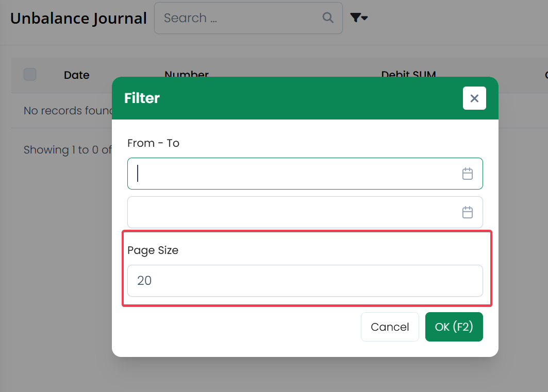
Task: Click the Page Size input showing 20
Action: 305,281
